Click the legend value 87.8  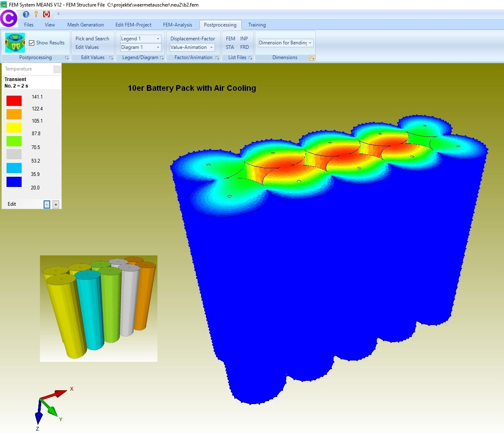(x=36, y=134)
